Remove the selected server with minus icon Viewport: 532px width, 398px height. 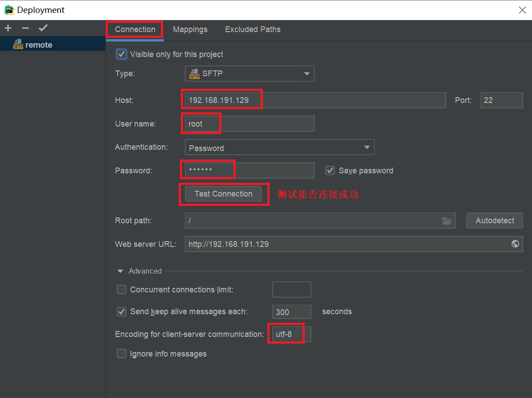(25, 28)
